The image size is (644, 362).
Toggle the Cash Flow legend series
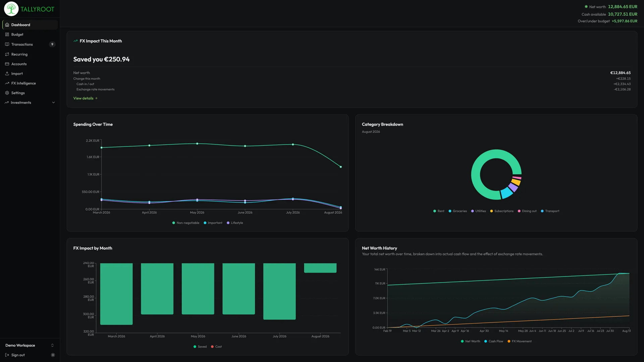(493, 341)
